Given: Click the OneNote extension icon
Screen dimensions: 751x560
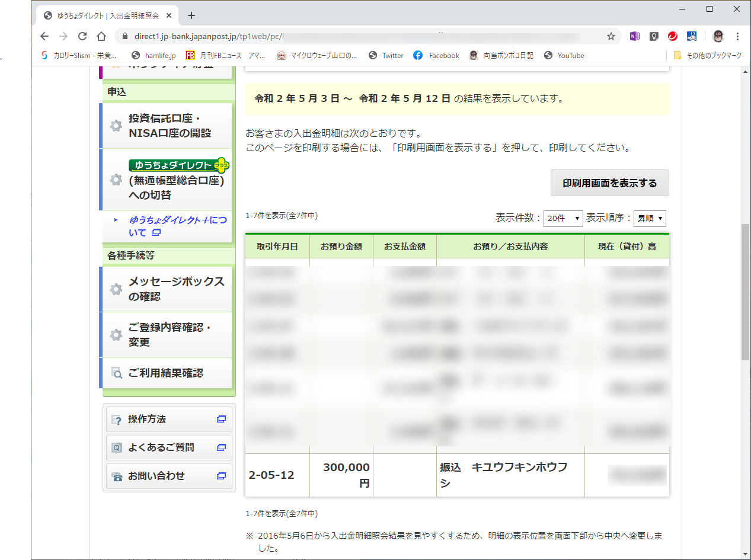Looking at the screenshot, I should (x=635, y=36).
